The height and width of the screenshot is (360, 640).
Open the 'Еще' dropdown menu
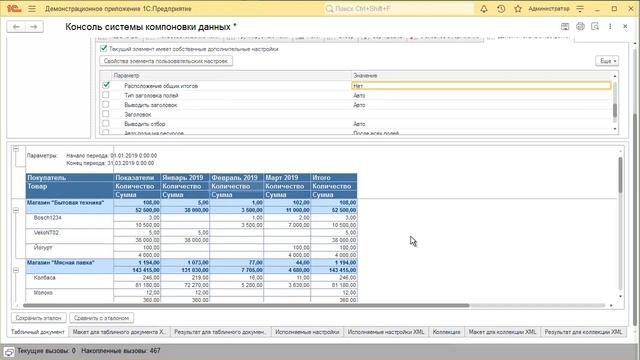coord(607,61)
